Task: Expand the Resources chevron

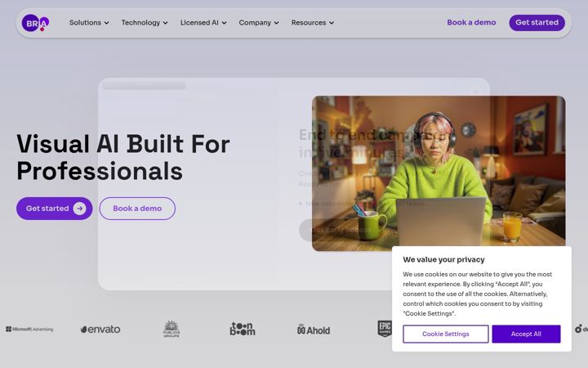Action: click(332, 23)
